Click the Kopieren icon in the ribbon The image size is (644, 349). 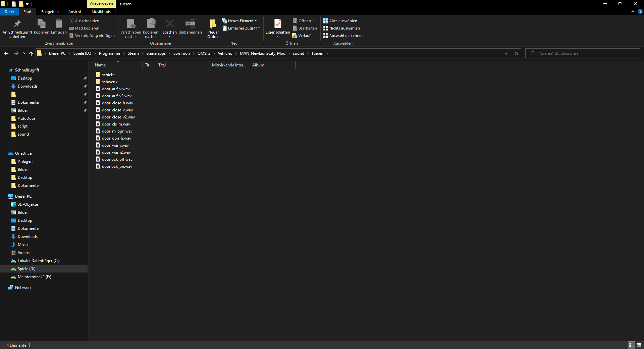[41, 24]
